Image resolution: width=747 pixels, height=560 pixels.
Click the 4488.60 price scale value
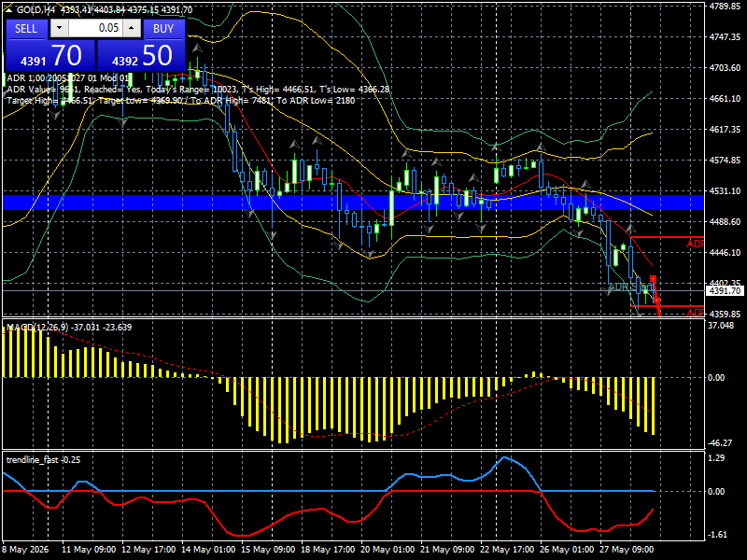tap(725, 222)
